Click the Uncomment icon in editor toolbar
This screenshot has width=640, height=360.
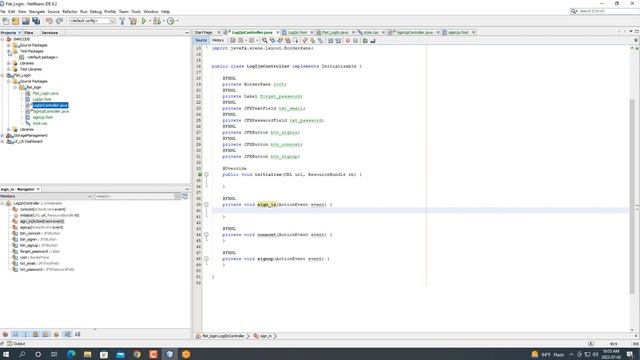pos(373,40)
